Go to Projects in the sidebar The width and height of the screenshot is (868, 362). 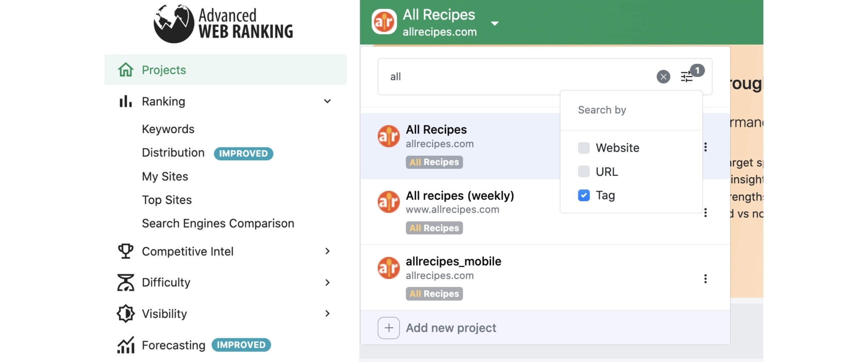(x=225, y=70)
